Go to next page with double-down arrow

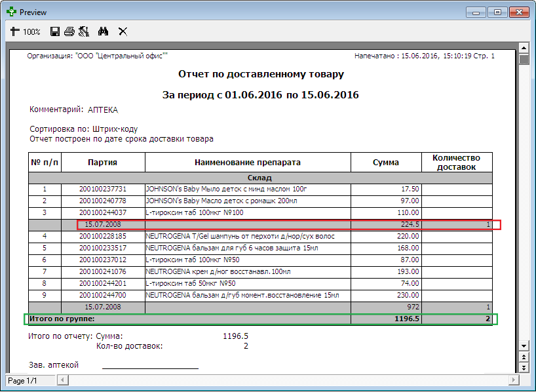524,368
